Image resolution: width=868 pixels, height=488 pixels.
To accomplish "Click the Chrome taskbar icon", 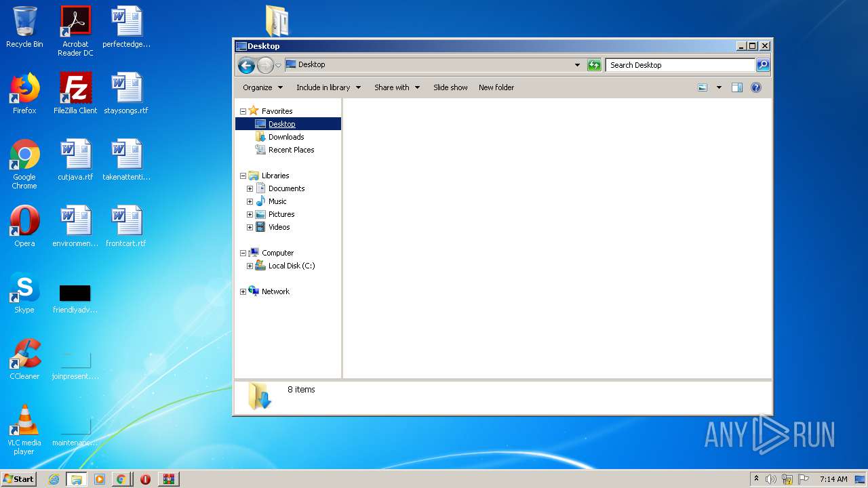I will [121, 479].
